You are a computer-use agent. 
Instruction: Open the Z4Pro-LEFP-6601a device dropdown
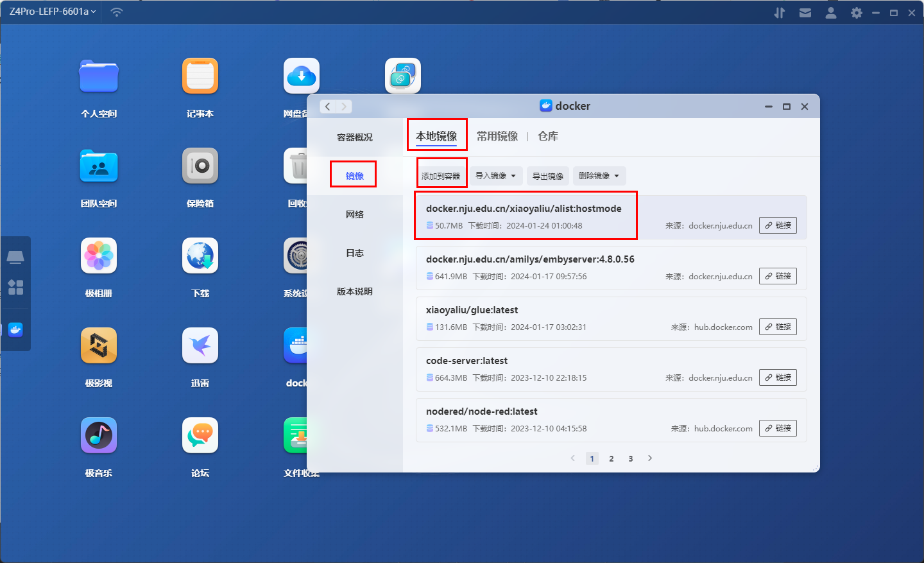coord(53,12)
